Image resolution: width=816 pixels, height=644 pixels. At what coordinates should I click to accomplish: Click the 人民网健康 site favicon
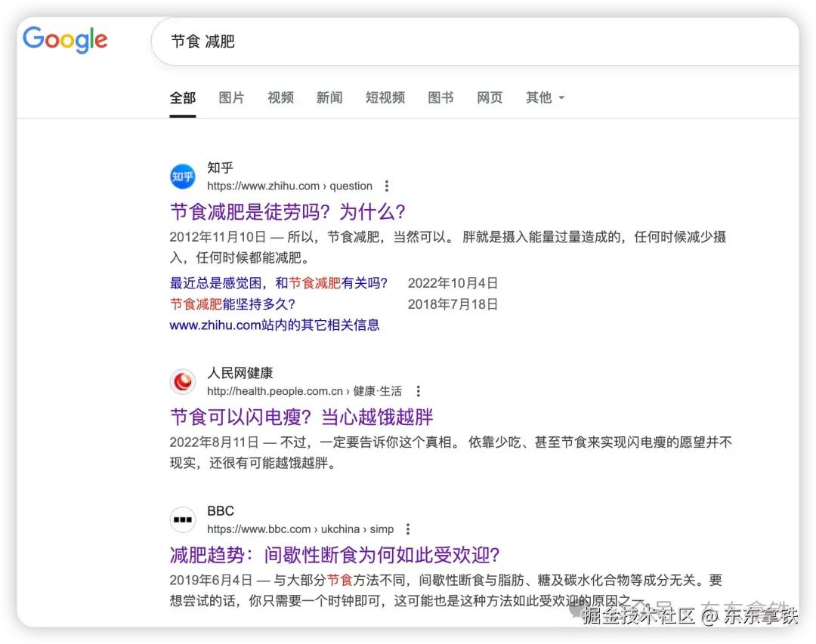pos(183,382)
